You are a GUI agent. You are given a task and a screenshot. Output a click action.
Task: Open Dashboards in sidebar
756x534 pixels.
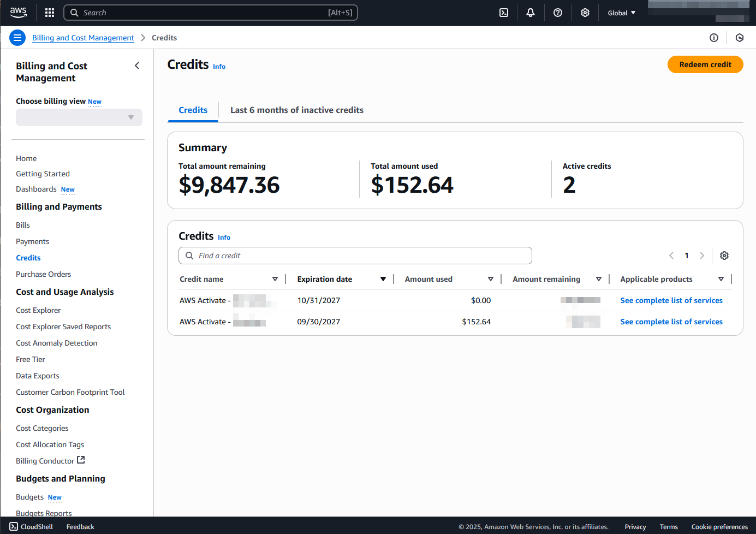click(36, 189)
